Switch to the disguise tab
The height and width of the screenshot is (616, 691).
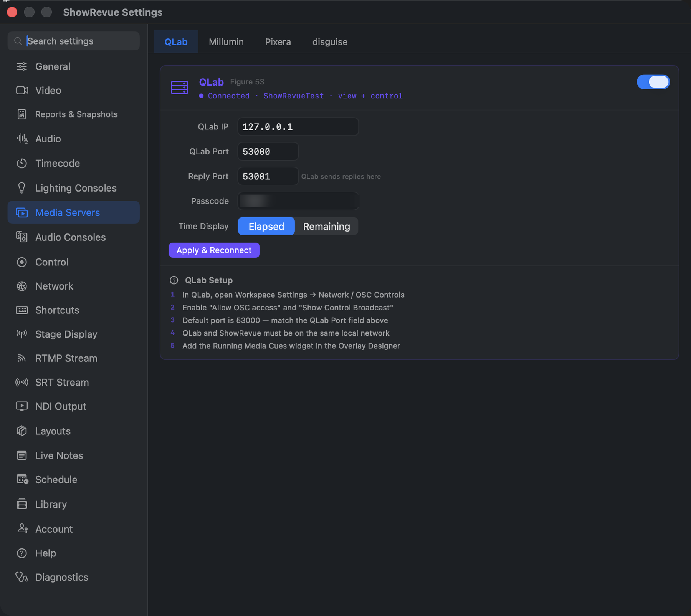(330, 41)
